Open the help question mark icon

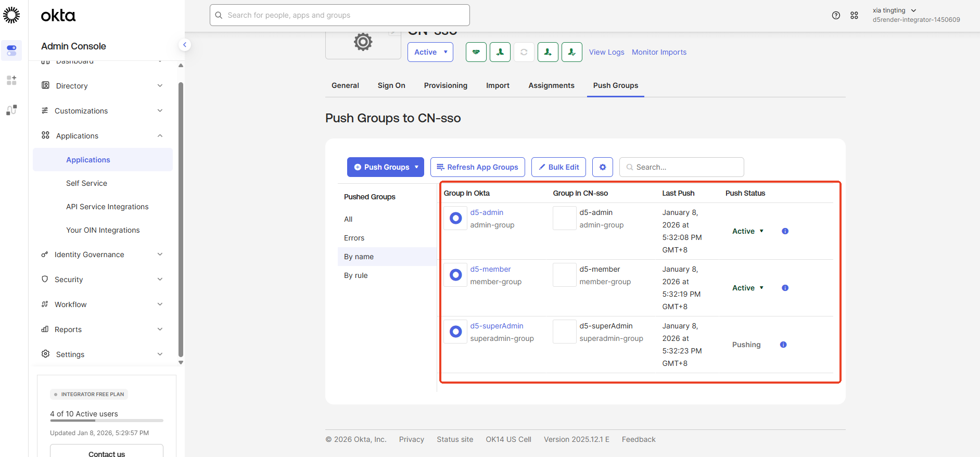click(836, 16)
